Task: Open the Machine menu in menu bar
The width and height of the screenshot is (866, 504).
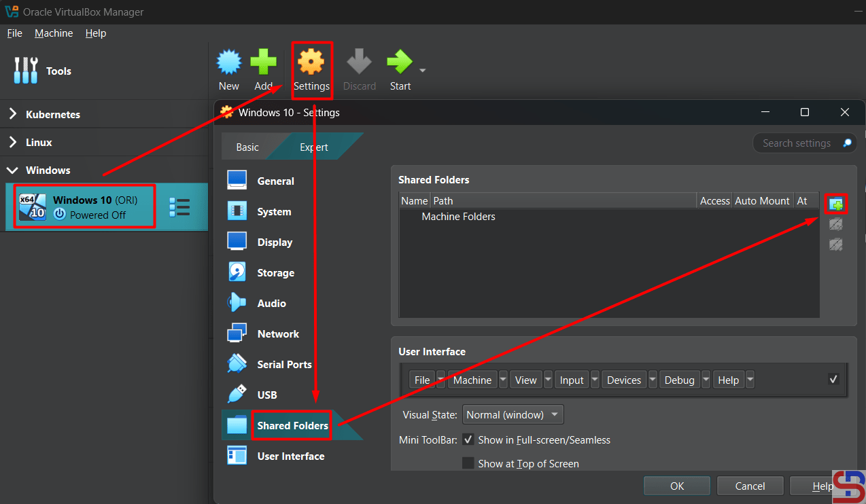Action: [54, 33]
